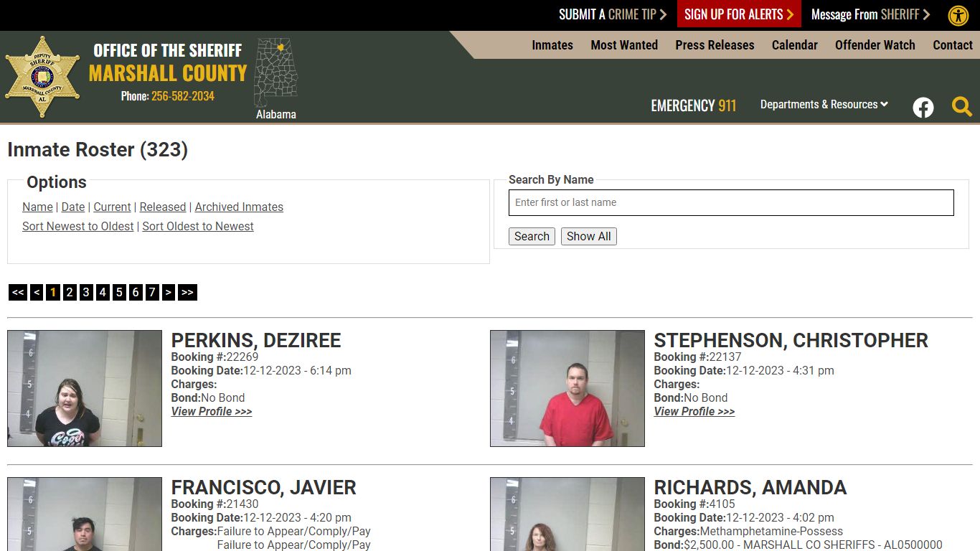Click the Alabama state map icon
Viewport: 980px width, 551px height.
(276, 72)
